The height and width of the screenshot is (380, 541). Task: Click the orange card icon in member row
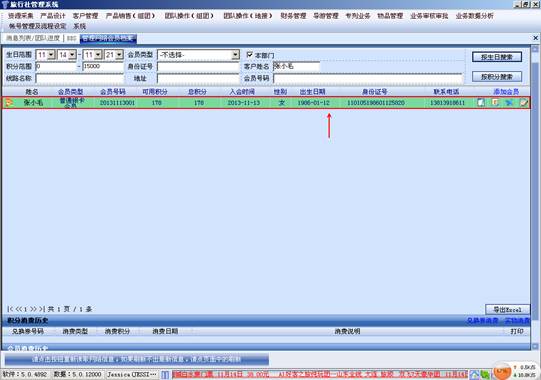coord(495,103)
